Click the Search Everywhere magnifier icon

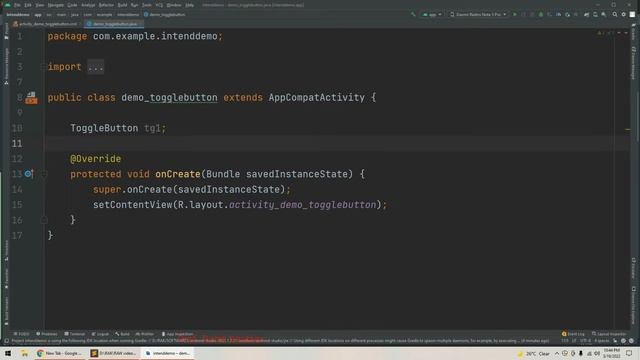point(615,15)
